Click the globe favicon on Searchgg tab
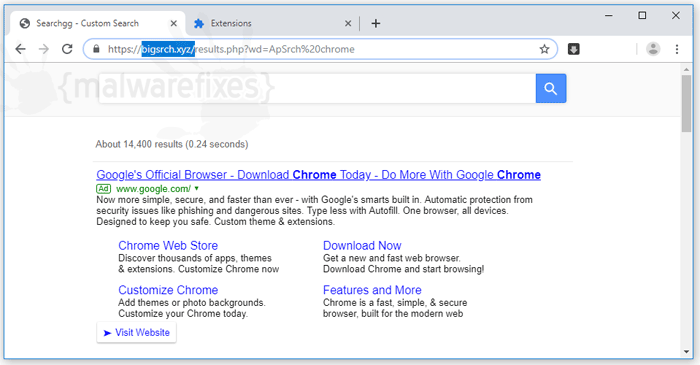The height and width of the screenshot is (365, 700). (x=25, y=23)
